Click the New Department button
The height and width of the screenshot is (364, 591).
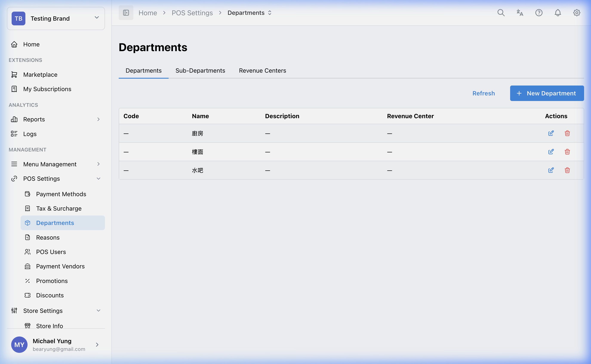click(x=547, y=93)
